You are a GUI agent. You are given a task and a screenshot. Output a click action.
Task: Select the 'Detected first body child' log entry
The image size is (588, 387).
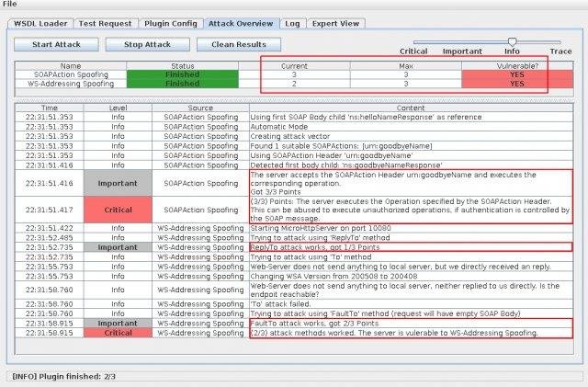point(411,165)
